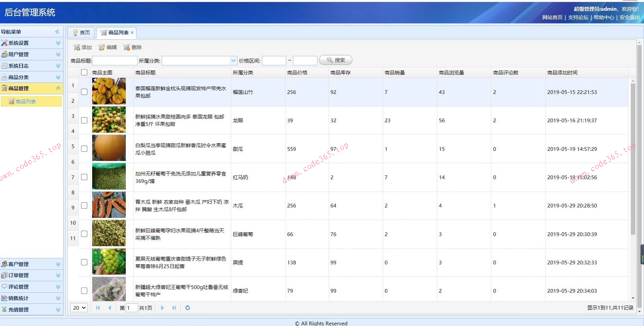Viewport: 644px width, 326px height.
Task: Click the 安全退出 logout link
Action: click(629, 18)
